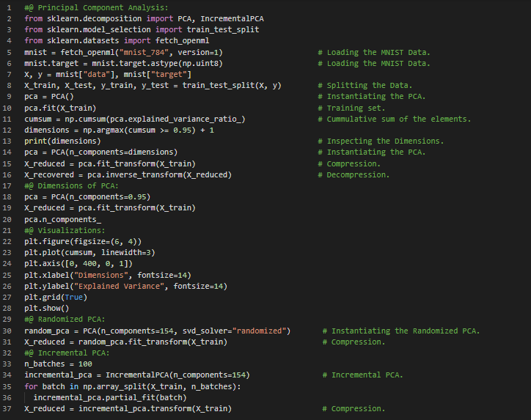Click the "# Training set." comment
531x420 pixels.
pos(354,108)
